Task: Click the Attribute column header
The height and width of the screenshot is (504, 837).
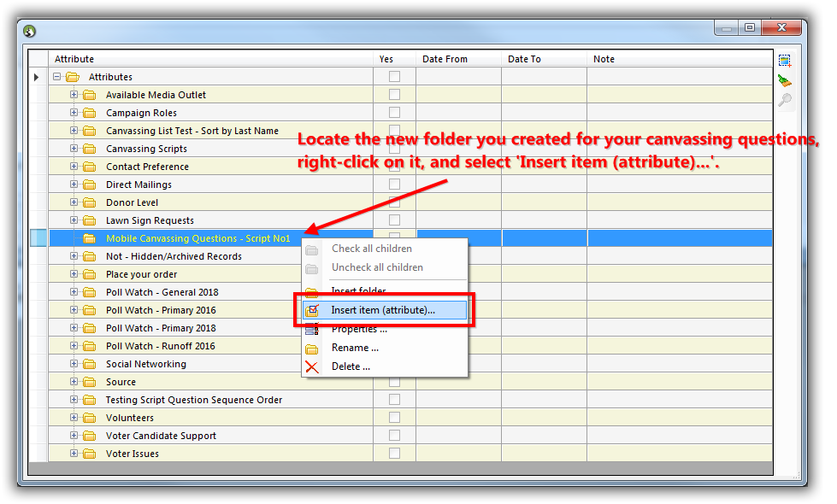Action: tap(211, 59)
